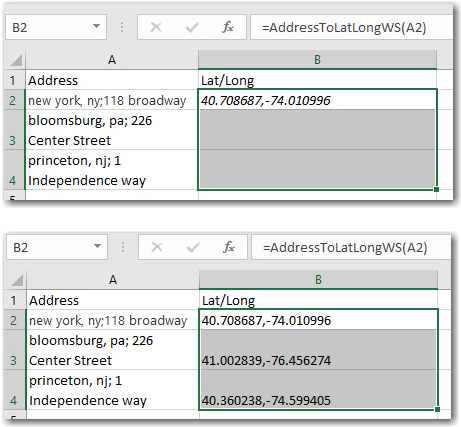Open Insert Function fx in top formula bar

point(228,27)
